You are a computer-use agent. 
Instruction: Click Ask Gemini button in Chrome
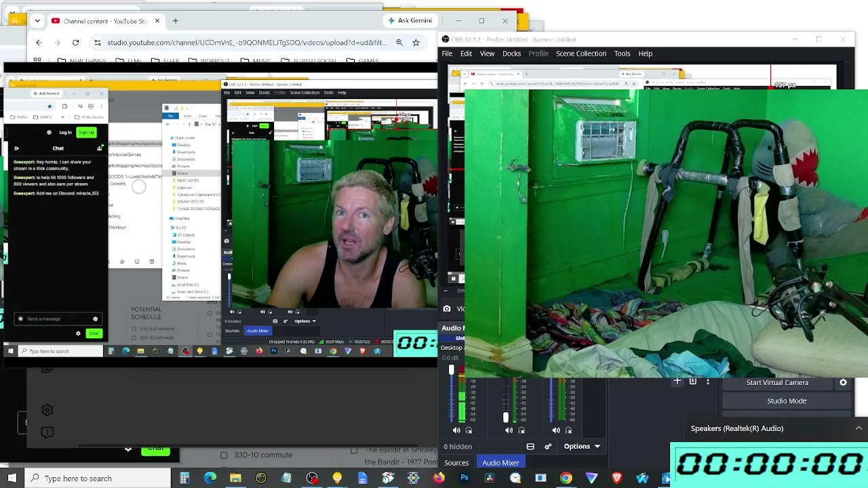click(410, 20)
